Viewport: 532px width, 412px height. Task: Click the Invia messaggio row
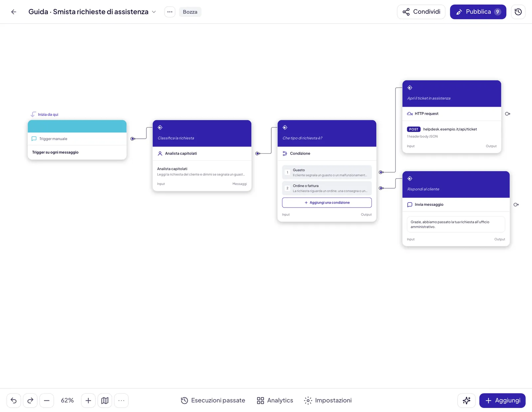pyautogui.click(x=456, y=205)
